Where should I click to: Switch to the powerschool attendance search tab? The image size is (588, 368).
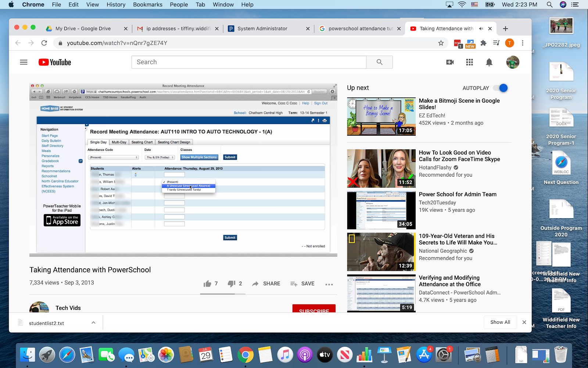coord(360,29)
